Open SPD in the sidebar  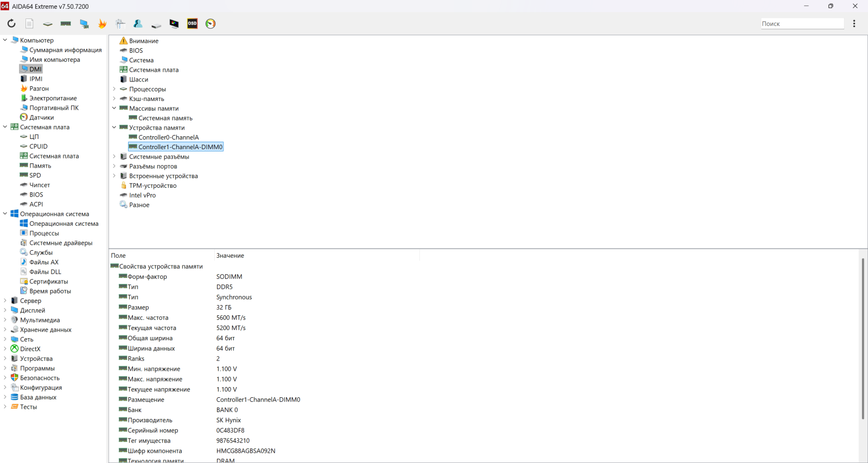[x=35, y=175]
